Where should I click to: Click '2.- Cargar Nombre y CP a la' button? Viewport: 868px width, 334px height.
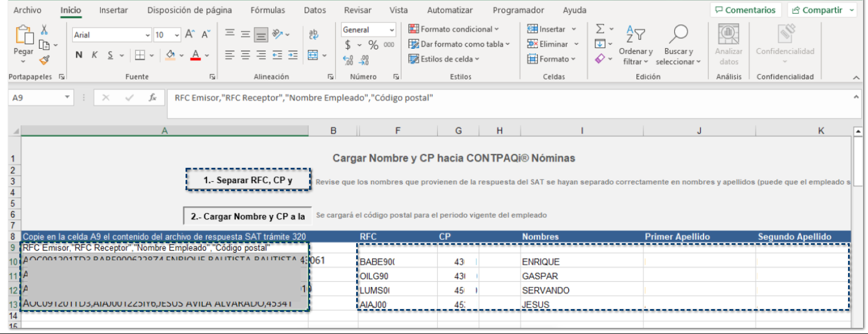(x=248, y=216)
